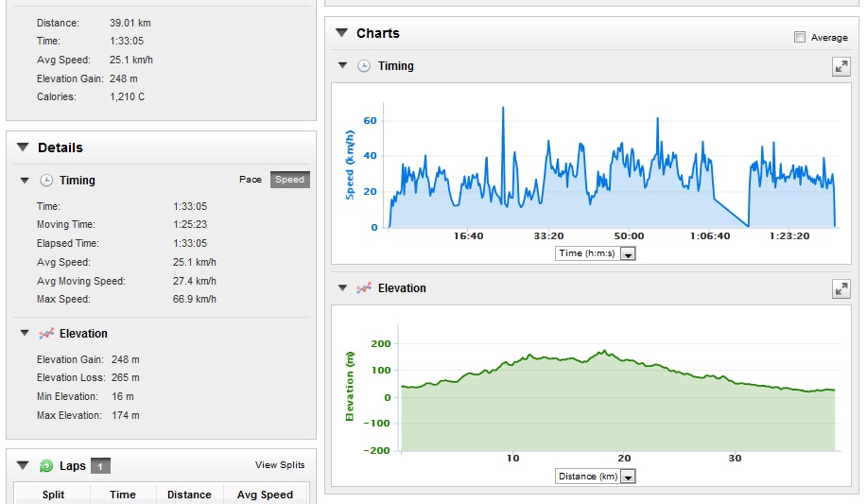Click the Avg Moving Speed value 27.4 km/h
The width and height of the screenshot is (867, 504).
[x=194, y=281]
